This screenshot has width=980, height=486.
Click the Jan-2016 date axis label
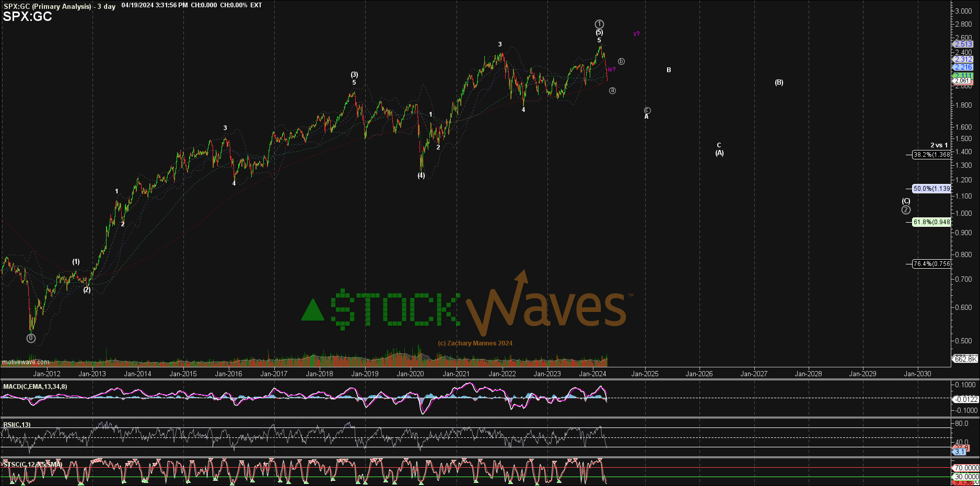tap(228, 374)
